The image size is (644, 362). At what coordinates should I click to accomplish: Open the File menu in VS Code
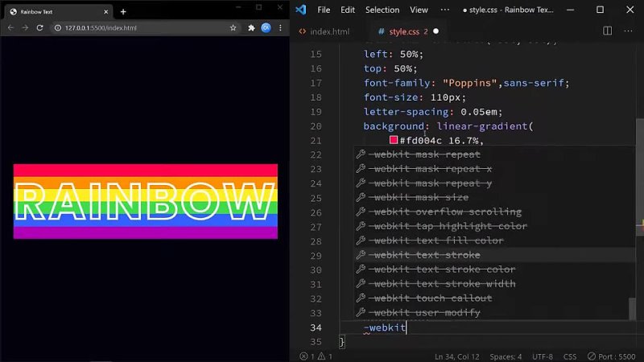[324, 10]
